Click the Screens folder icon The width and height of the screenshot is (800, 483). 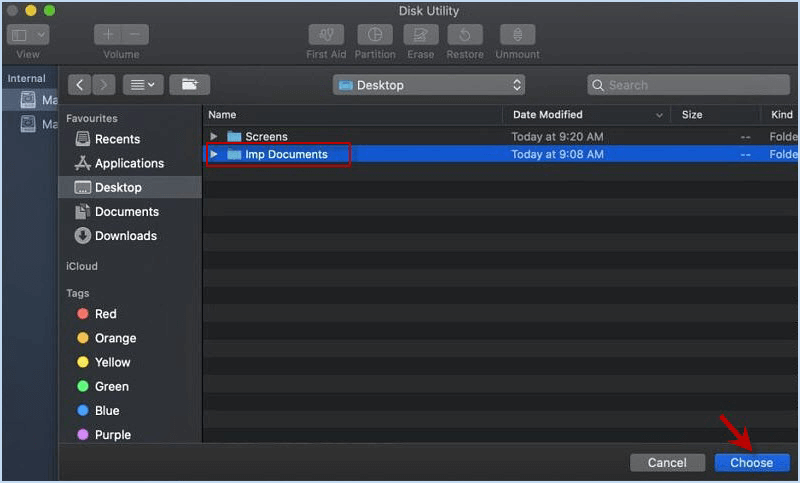pos(234,136)
